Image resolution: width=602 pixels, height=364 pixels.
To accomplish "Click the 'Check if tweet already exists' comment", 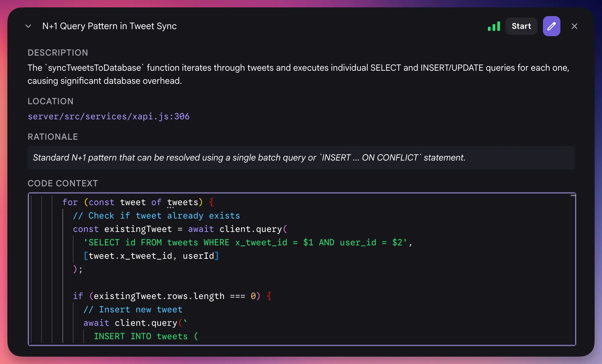I will click(156, 216).
